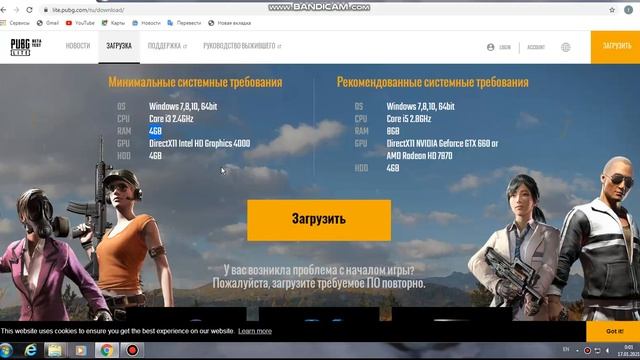Open the Windows Start menu
Image resolution: width=640 pixels, height=360 pixels.
click(x=7, y=350)
